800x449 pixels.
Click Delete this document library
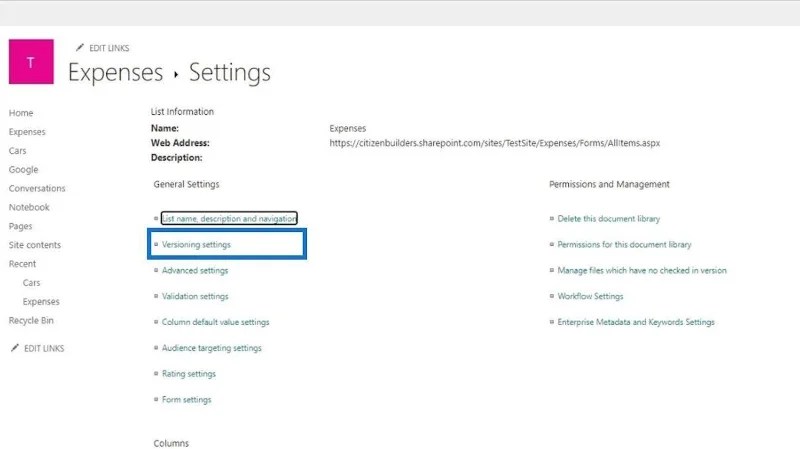[609, 218]
